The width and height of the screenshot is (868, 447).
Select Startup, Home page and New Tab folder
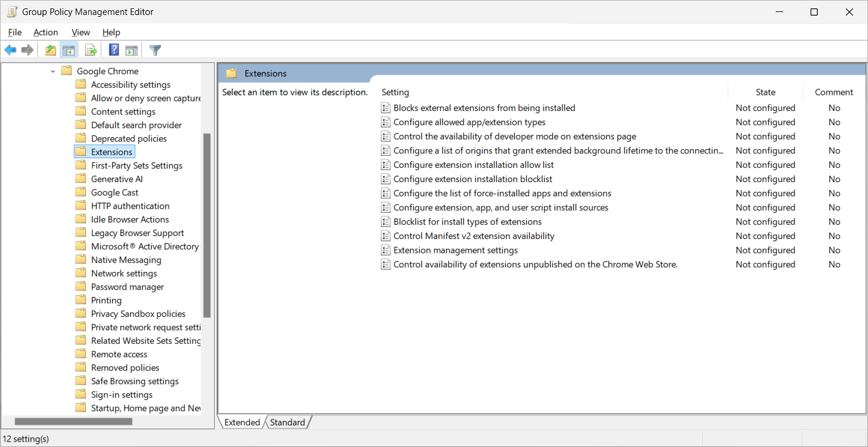tap(138, 408)
